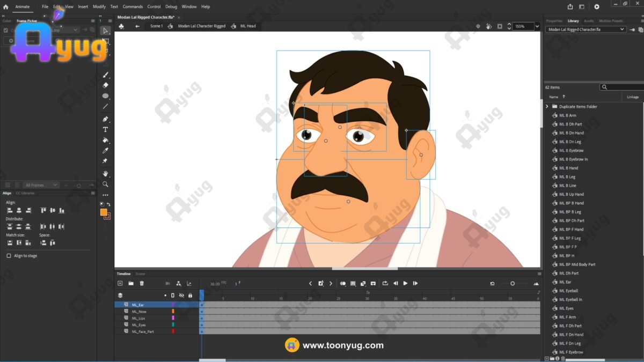The width and height of the screenshot is (644, 362).
Task: Select the Pen tool
Action: (x=105, y=119)
